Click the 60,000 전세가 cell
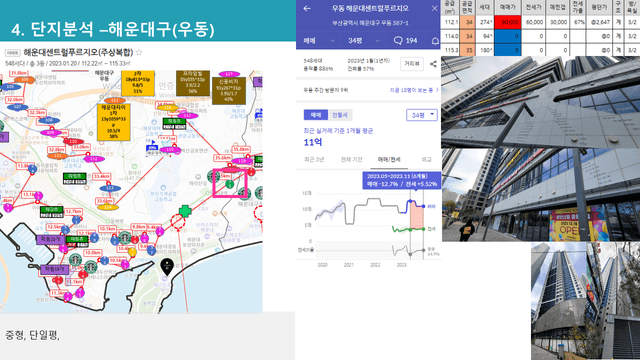The height and width of the screenshot is (360, 640). [x=534, y=22]
